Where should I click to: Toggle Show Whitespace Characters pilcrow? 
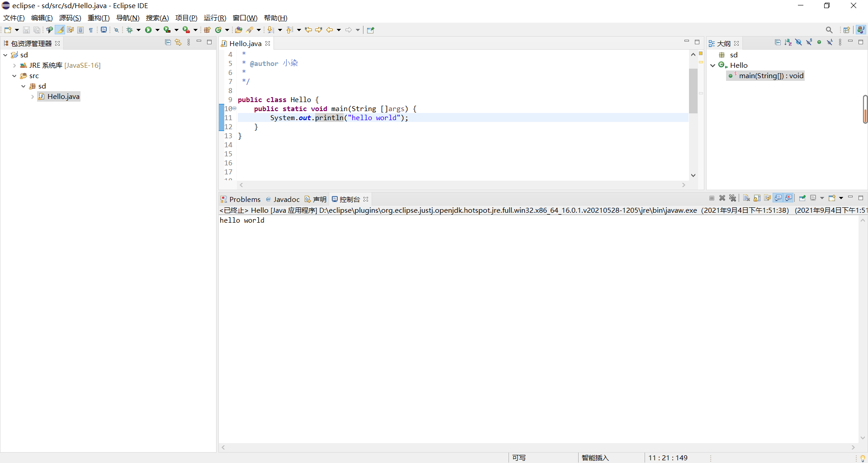pos(91,30)
